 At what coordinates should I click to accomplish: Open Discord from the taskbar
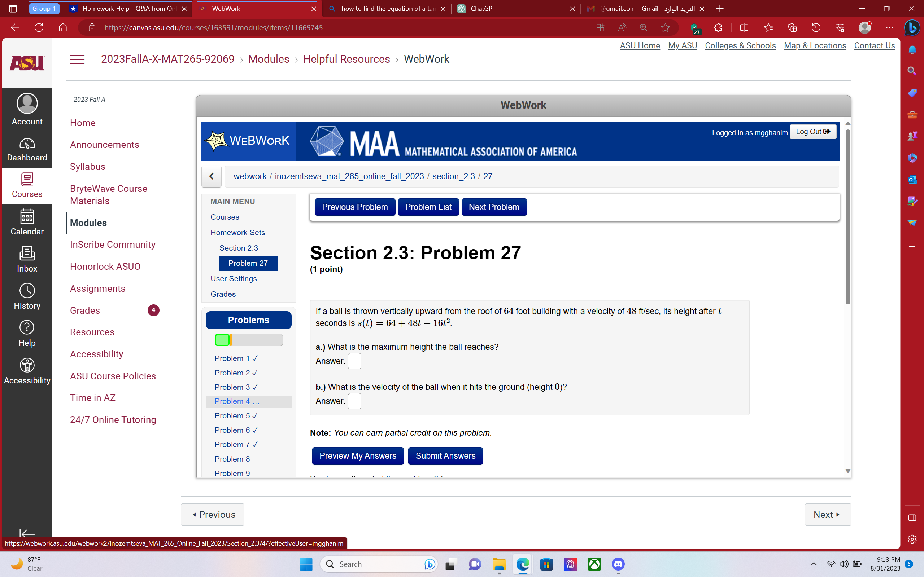618,564
